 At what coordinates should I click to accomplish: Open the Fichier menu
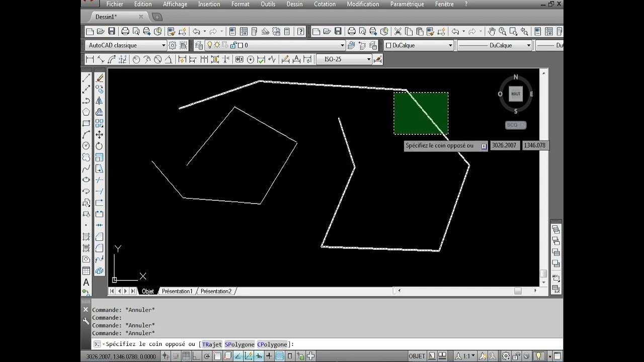point(115,4)
